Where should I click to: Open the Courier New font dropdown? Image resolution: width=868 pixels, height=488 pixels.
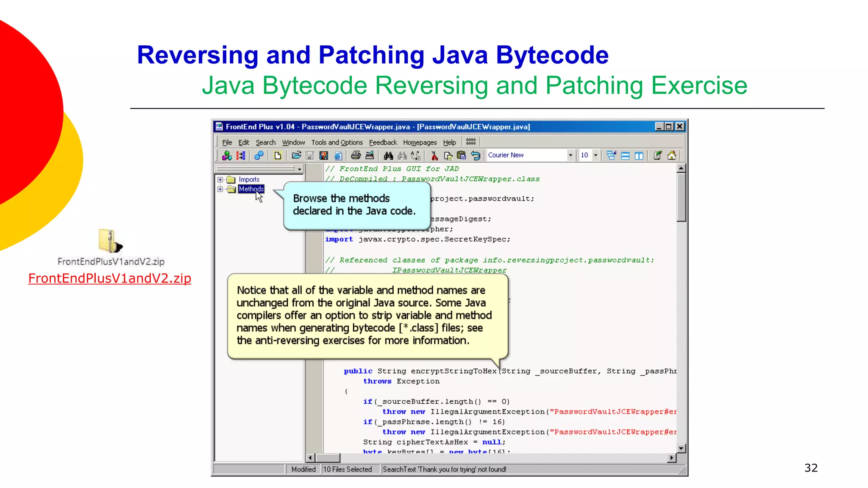point(570,155)
